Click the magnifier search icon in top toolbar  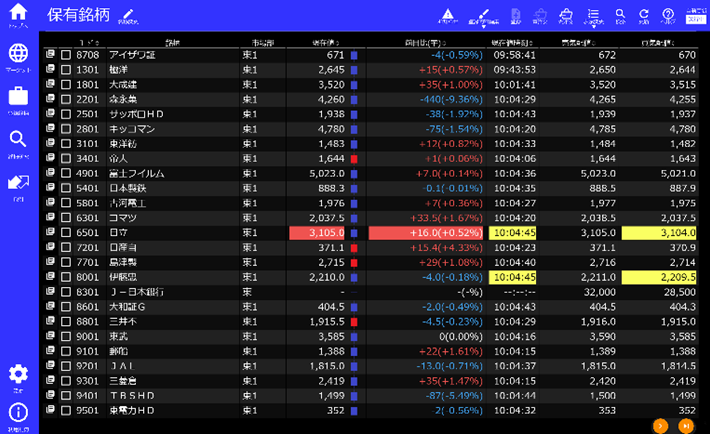pos(620,16)
